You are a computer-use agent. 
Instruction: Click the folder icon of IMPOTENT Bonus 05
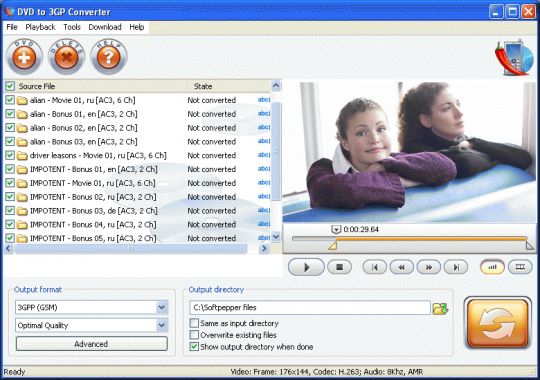pyautogui.click(x=22, y=238)
